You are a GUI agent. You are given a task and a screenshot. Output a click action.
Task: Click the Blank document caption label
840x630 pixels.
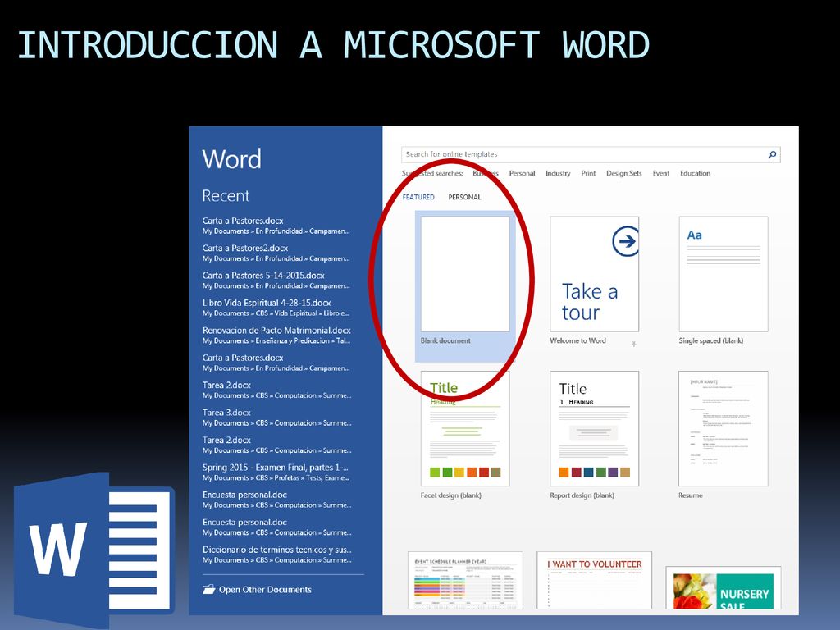(x=445, y=340)
